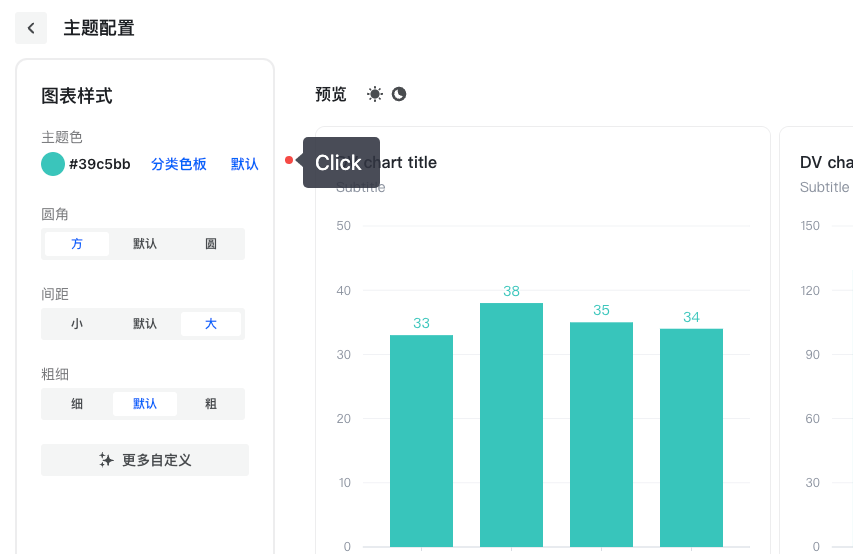Set spacing to 大
Viewport: 853px width, 554px height.
pos(211,324)
